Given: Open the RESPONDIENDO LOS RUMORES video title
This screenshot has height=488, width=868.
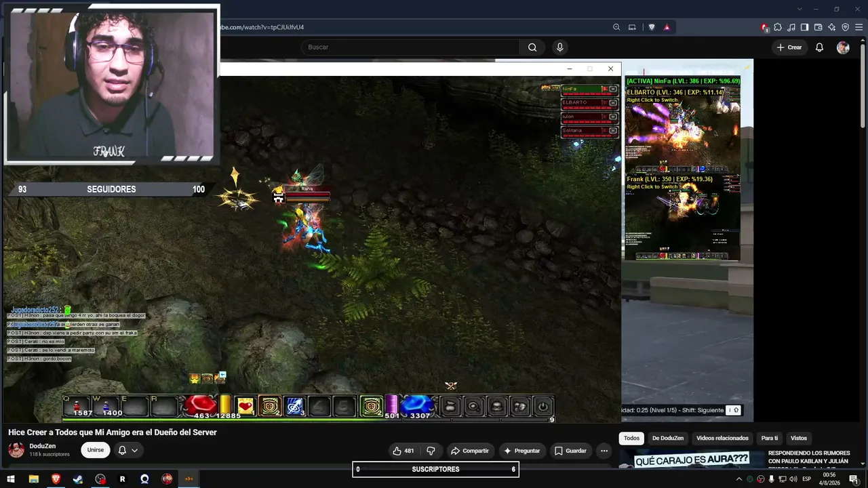Looking at the screenshot, I should [x=809, y=457].
